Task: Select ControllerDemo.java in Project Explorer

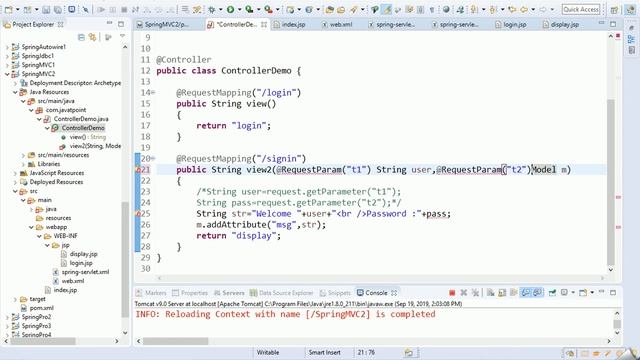Action: pyautogui.click(x=81, y=119)
